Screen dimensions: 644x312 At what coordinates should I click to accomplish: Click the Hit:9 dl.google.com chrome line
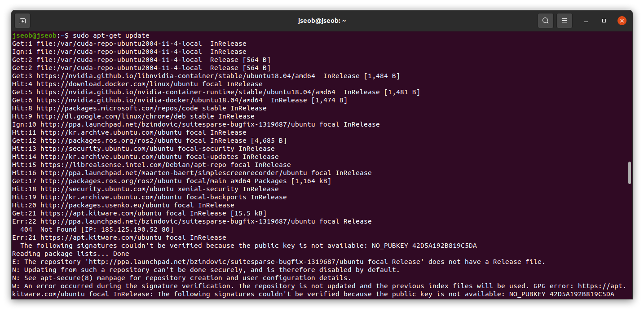click(x=133, y=116)
